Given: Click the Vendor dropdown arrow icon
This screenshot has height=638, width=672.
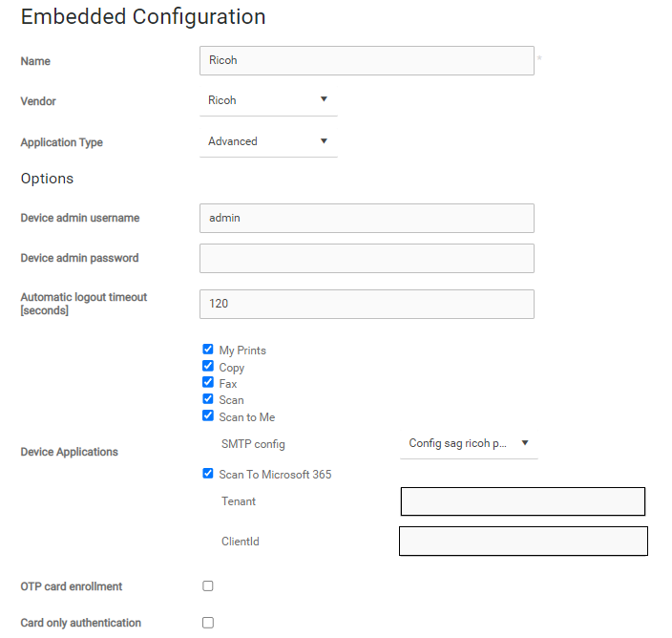Looking at the screenshot, I should (324, 99).
